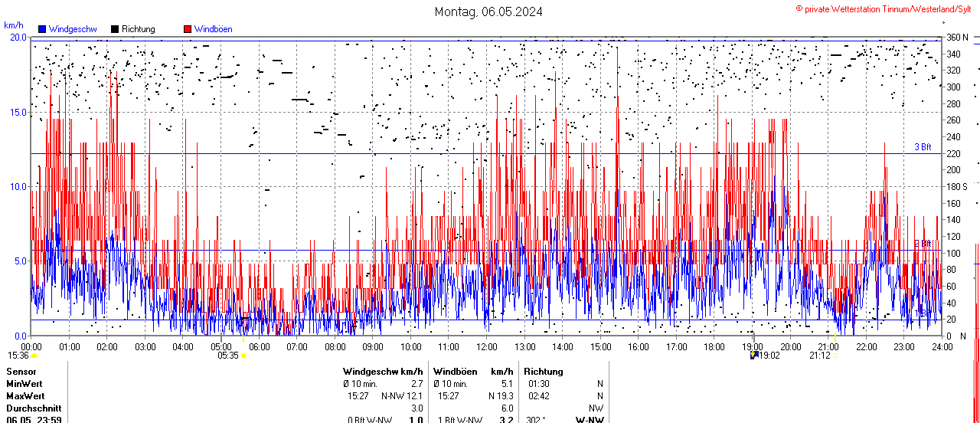
Task: Click the '3 Bft' line label
Action: [x=923, y=147]
